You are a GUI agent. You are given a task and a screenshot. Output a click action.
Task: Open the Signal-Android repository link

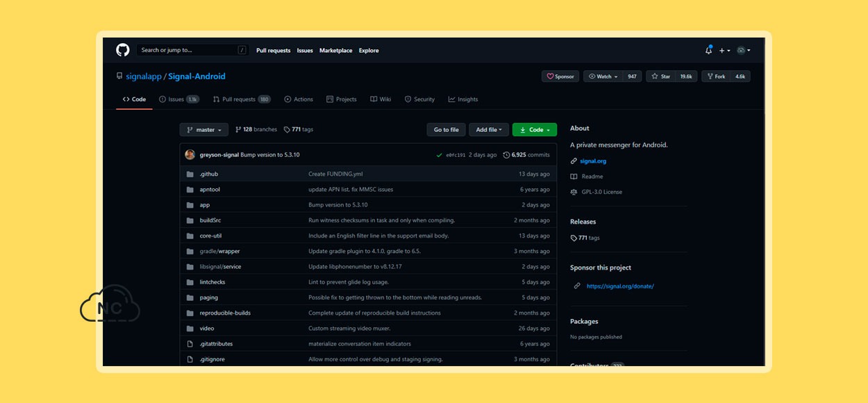[197, 76]
